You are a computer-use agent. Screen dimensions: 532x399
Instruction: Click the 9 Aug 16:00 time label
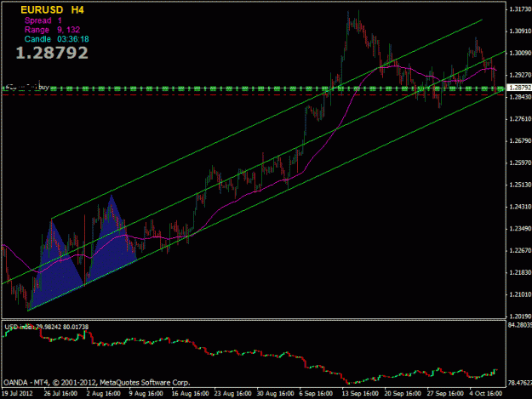[146, 394]
